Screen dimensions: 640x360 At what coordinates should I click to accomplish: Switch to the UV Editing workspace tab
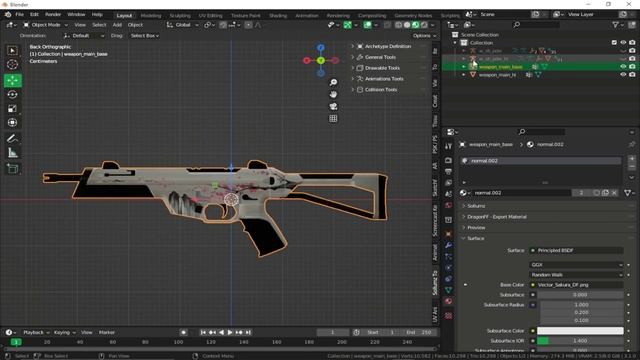[x=210, y=16]
